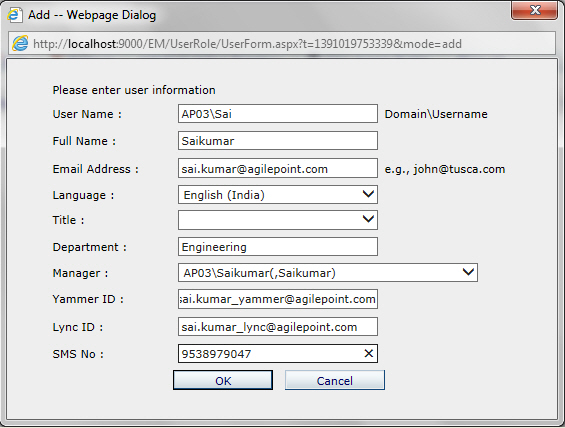
Task: Click inside the SMS No field
Action: tap(270, 353)
